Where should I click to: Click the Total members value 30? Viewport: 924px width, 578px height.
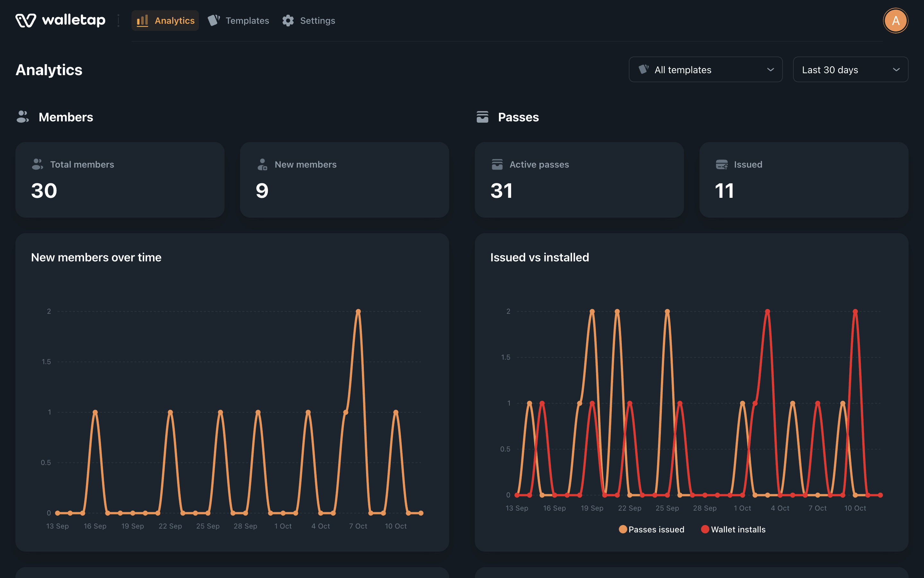[x=44, y=191]
